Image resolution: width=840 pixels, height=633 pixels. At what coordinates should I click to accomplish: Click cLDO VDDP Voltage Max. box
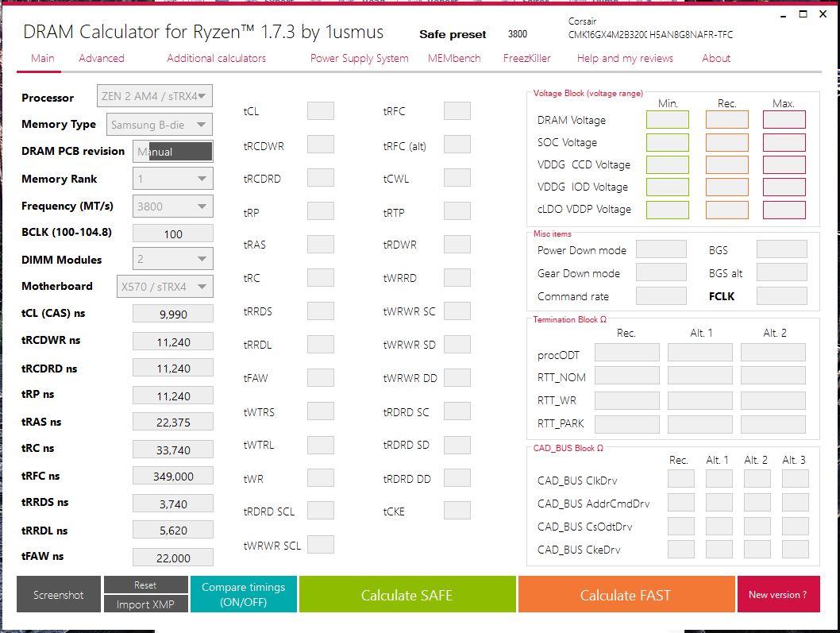[784, 210]
